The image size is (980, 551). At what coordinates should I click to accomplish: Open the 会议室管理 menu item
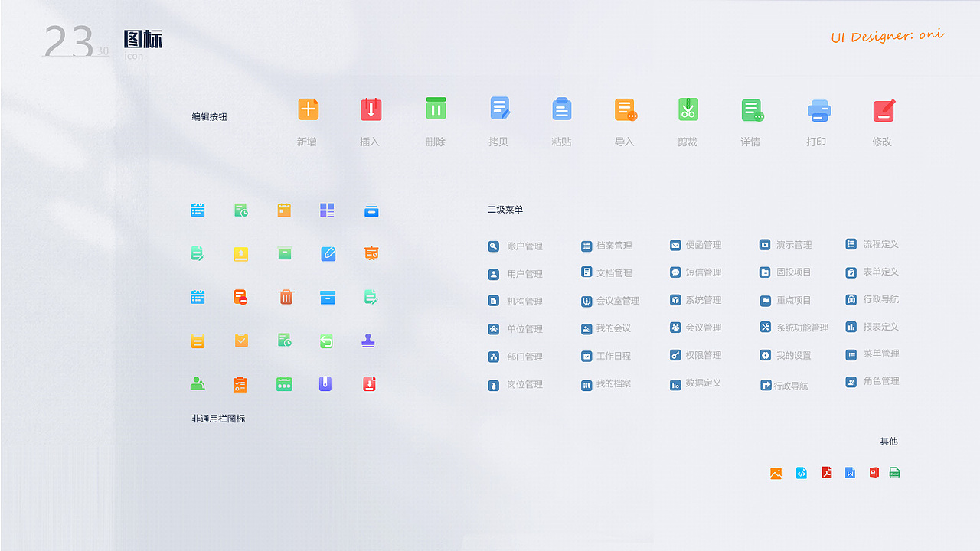click(x=609, y=301)
